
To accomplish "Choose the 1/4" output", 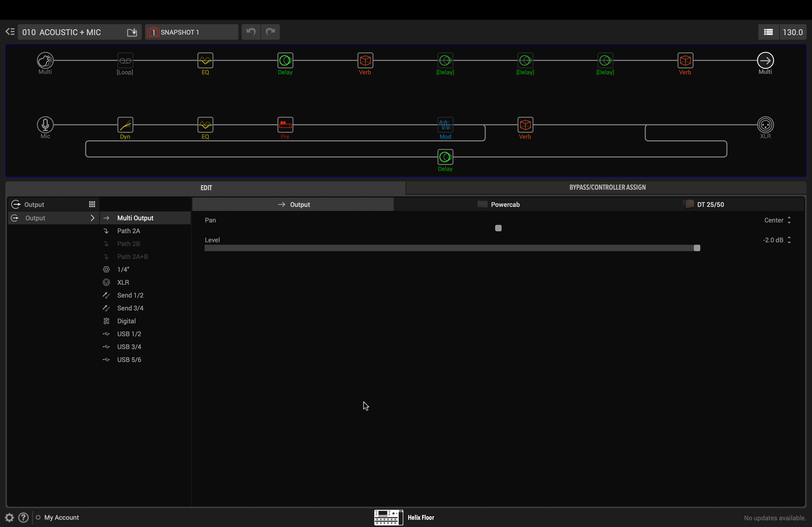I will 145,270.
